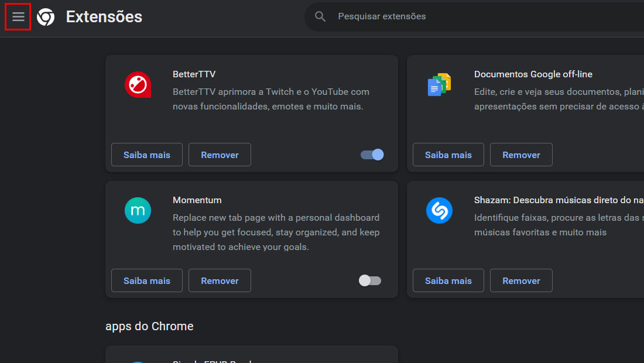
Task: Click the Documentos Google off-line title
Action: [x=533, y=74]
